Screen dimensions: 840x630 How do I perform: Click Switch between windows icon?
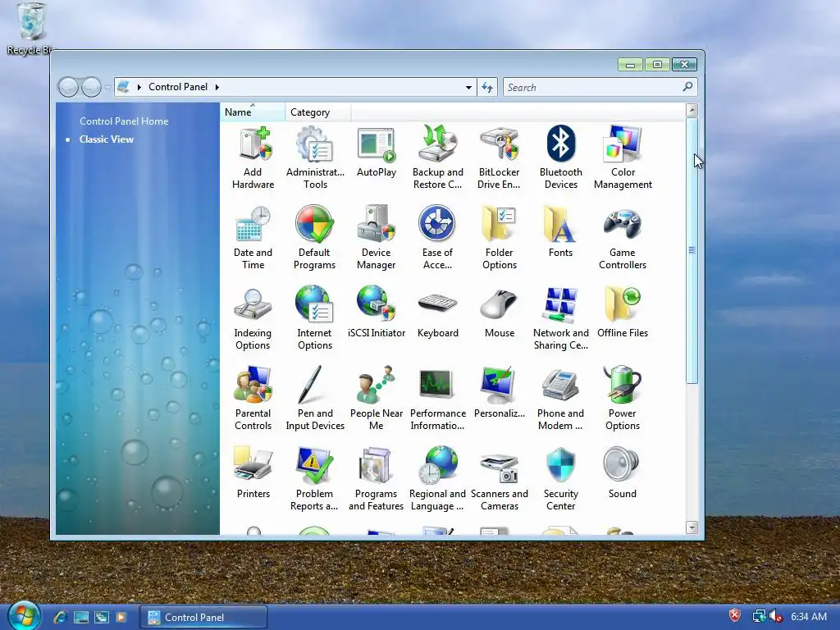[x=102, y=617]
